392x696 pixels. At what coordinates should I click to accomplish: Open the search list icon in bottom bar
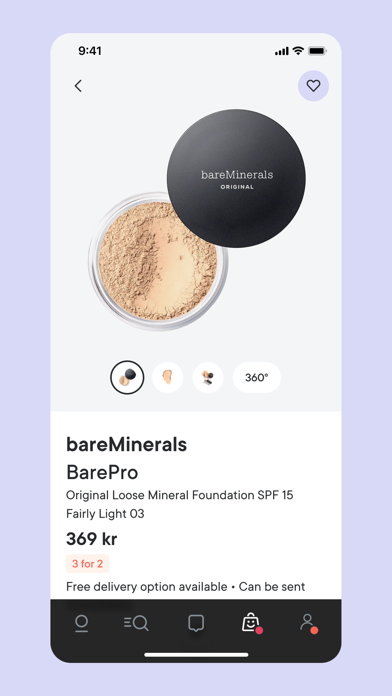point(136,623)
